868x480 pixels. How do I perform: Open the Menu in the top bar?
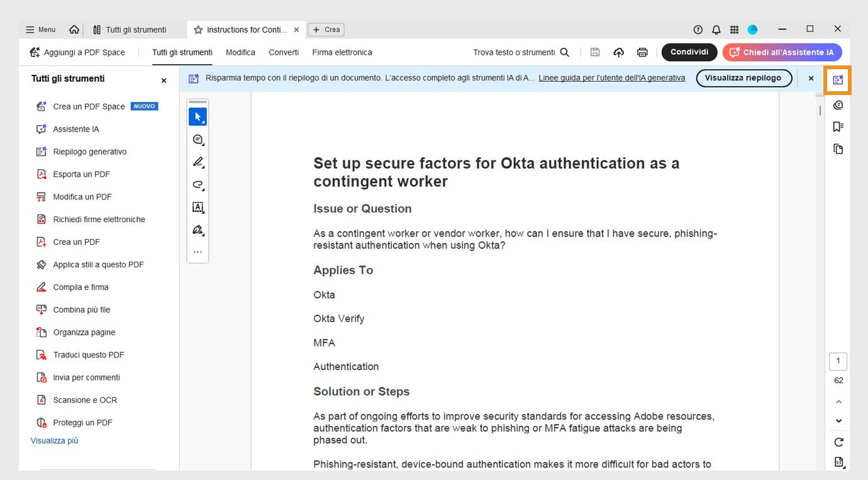pos(39,29)
